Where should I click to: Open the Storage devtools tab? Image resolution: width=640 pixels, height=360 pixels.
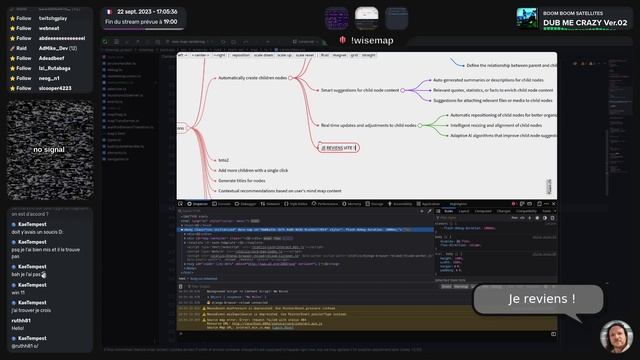pyautogui.click(x=374, y=204)
